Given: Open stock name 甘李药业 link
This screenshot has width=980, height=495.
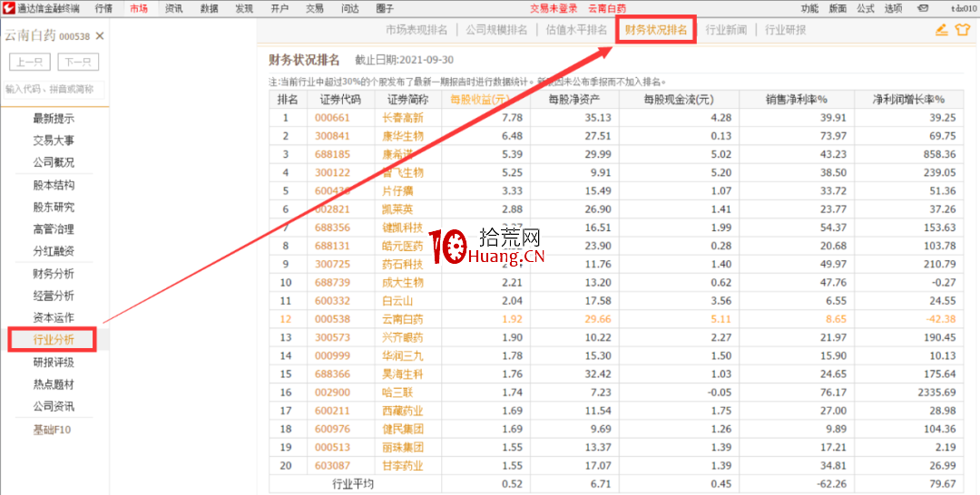Looking at the screenshot, I should click(x=403, y=466).
